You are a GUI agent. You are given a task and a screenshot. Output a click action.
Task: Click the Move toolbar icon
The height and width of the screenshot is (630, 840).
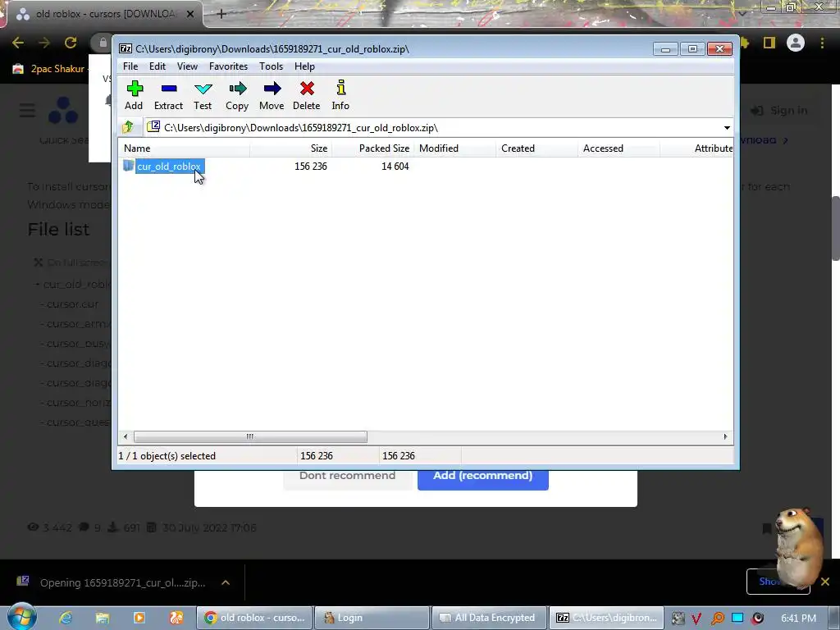point(272,95)
